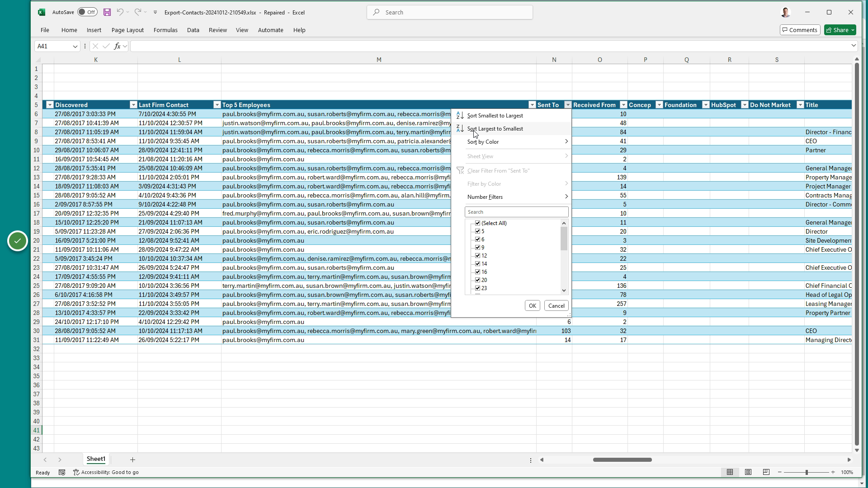Open the Discovered column filter dropdown
868x488 pixels.
point(133,105)
